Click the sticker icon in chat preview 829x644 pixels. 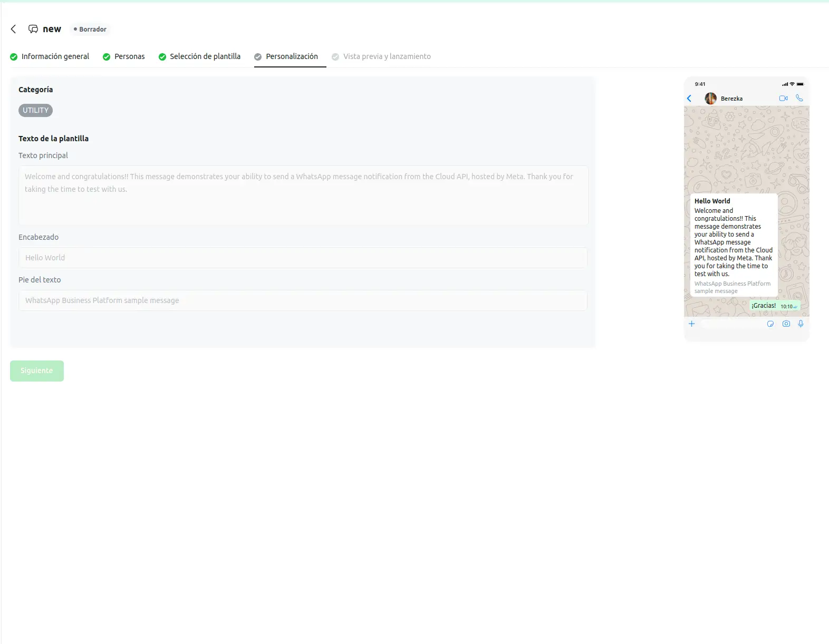coord(770,324)
